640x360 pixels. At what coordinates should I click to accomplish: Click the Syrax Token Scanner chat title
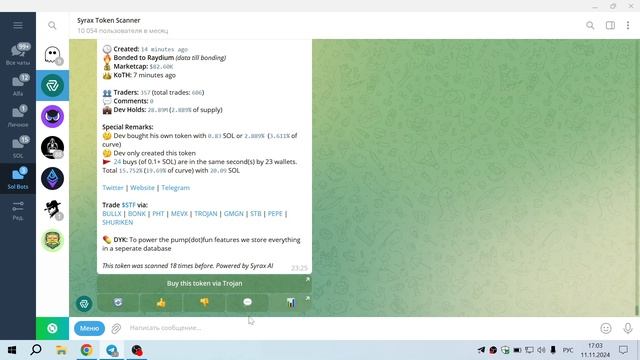[x=109, y=20]
